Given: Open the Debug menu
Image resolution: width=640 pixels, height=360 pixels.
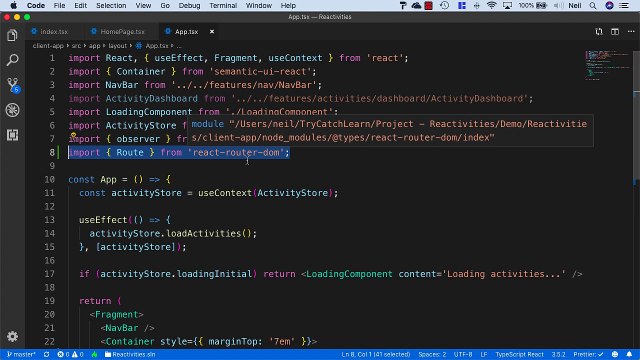Looking at the screenshot, I should pyautogui.click(x=189, y=5).
